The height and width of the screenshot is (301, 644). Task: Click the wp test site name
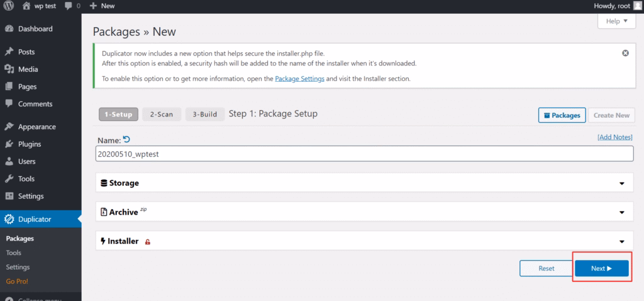pyautogui.click(x=45, y=6)
